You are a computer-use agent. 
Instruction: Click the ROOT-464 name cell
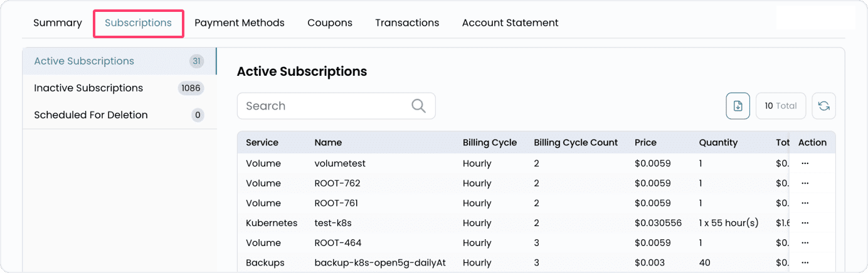pyautogui.click(x=338, y=243)
